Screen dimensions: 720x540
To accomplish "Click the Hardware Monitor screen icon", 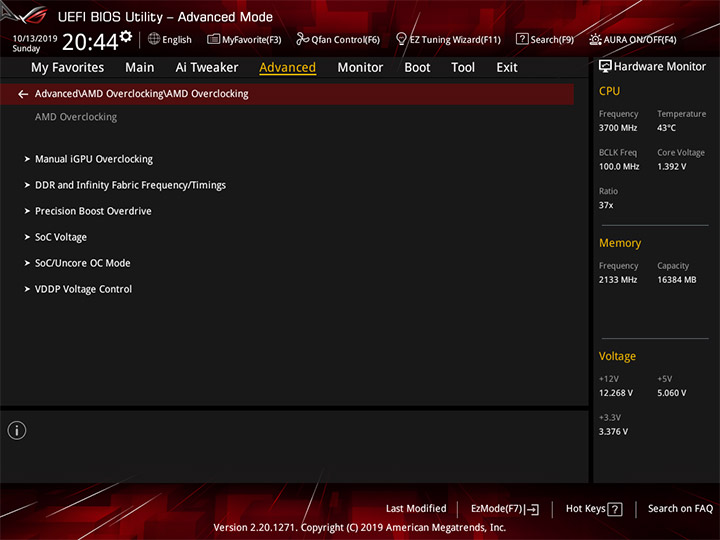I will tap(605, 67).
